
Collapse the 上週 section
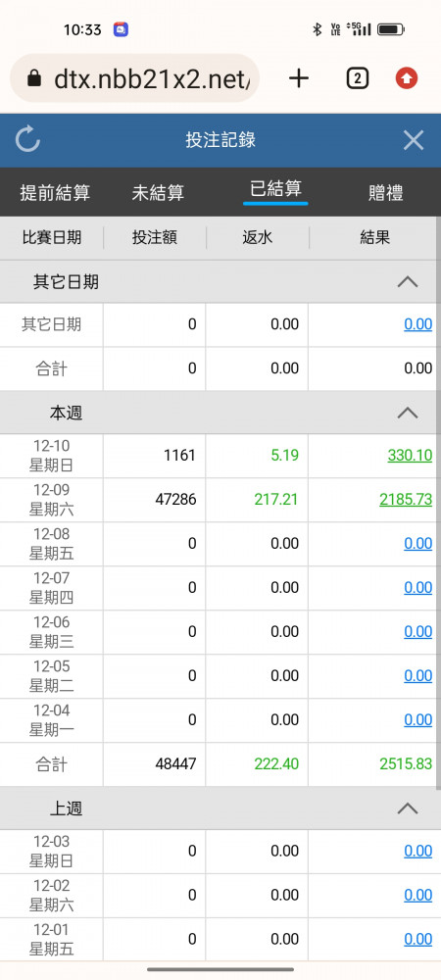tap(408, 808)
